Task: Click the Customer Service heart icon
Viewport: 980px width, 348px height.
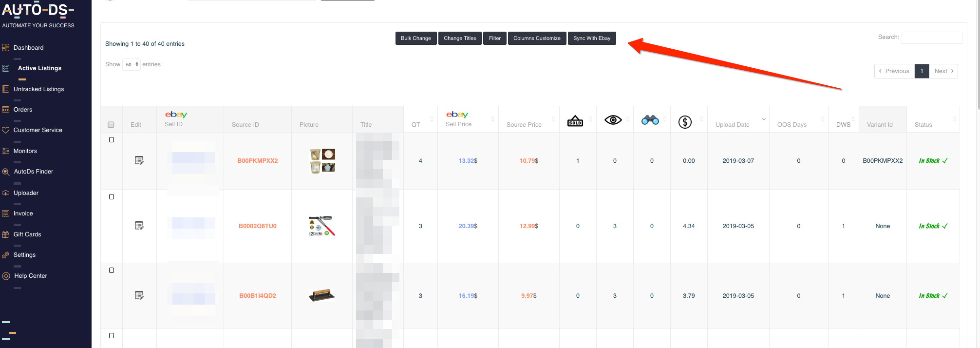Action: point(6,130)
